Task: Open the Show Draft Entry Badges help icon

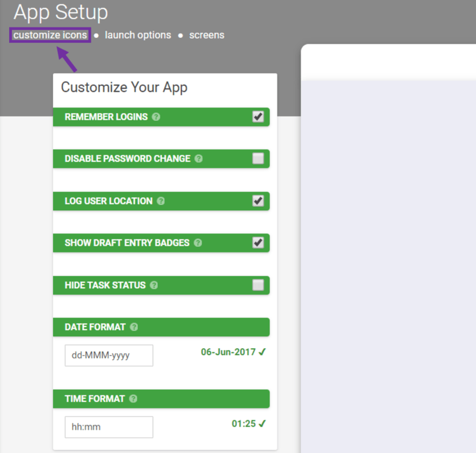Action: pos(197,243)
